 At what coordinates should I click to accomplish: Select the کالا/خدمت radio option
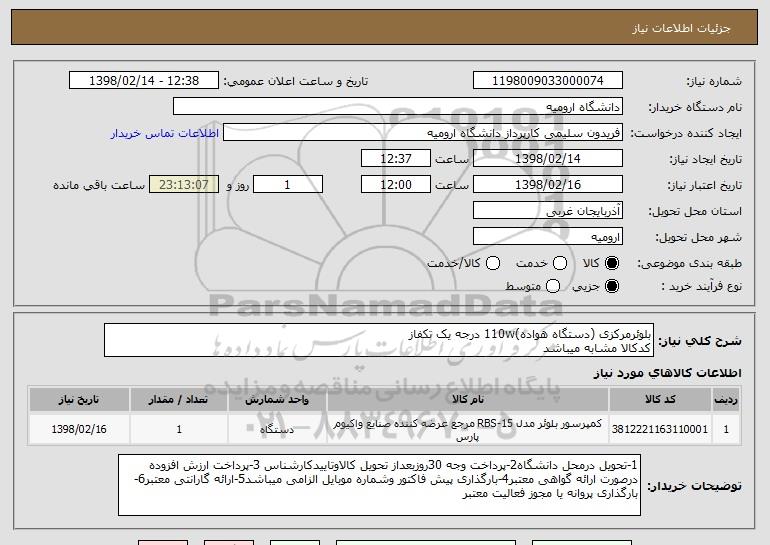point(493,263)
